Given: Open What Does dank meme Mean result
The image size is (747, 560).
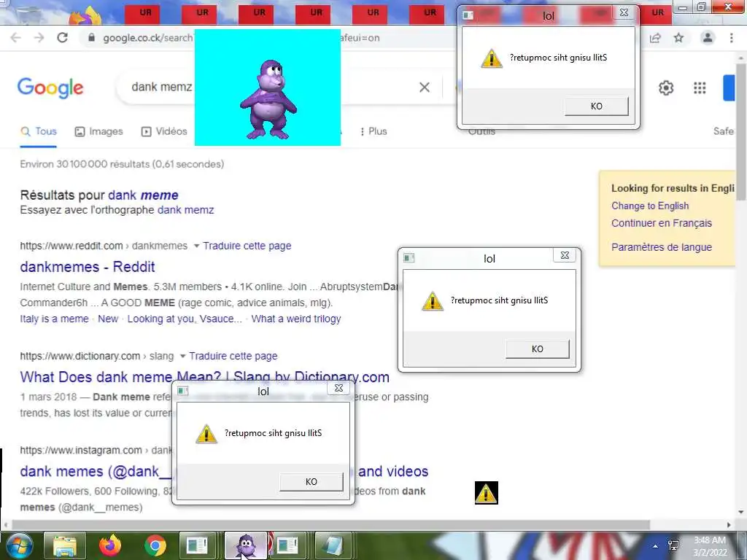Looking at the screenshot, I should [205, 377].
